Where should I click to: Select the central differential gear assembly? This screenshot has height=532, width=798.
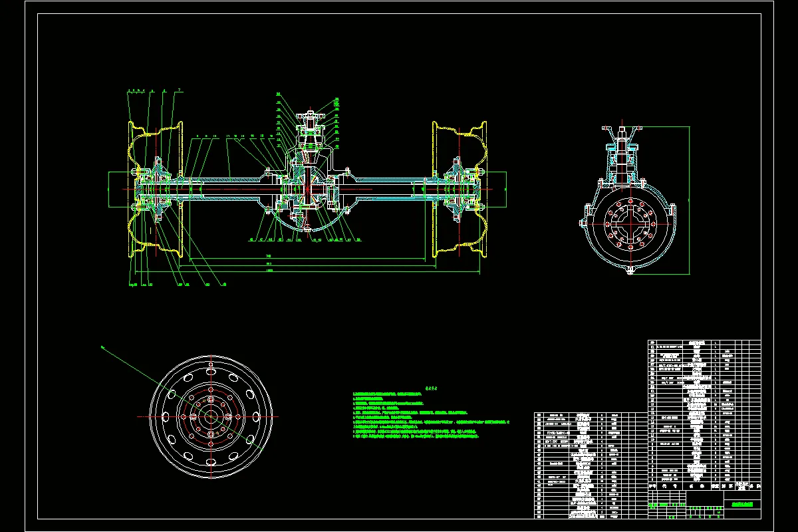pos(308,191)
